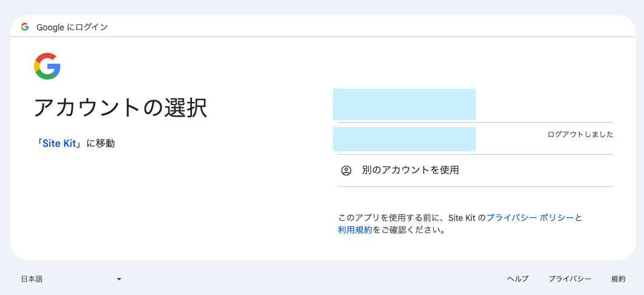Click the "に移動" text beside Site Kit

[101, 144]
